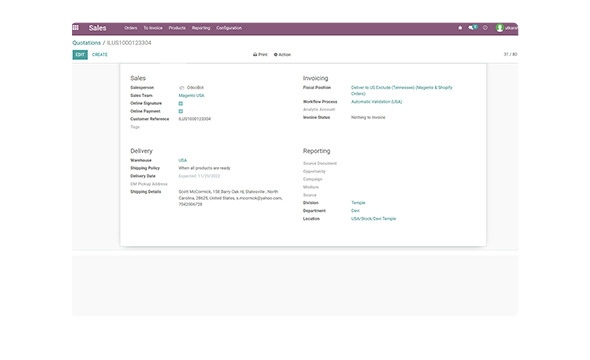The image size is (590, 360).
Task: Open the Orders menu
Action: 131,28
